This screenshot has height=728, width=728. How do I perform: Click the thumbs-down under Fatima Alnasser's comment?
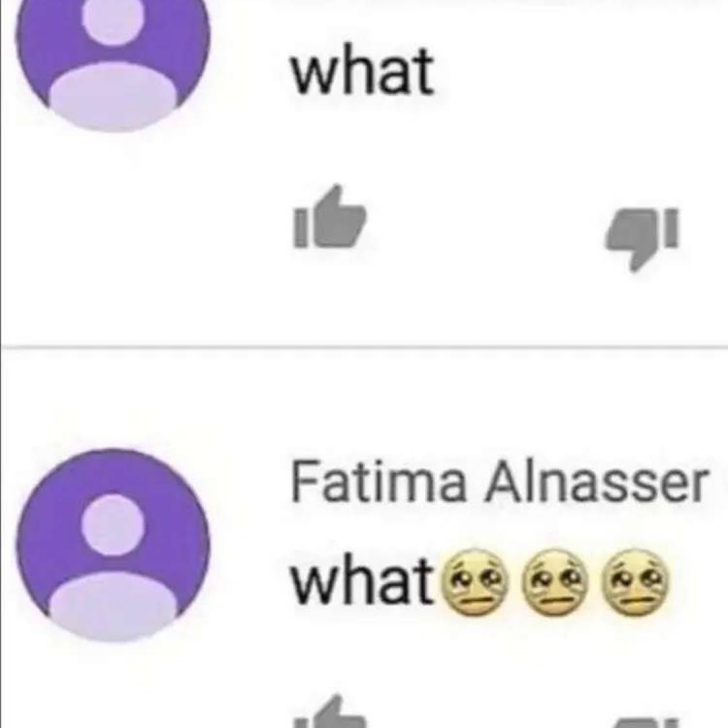(x=641, y=722)
